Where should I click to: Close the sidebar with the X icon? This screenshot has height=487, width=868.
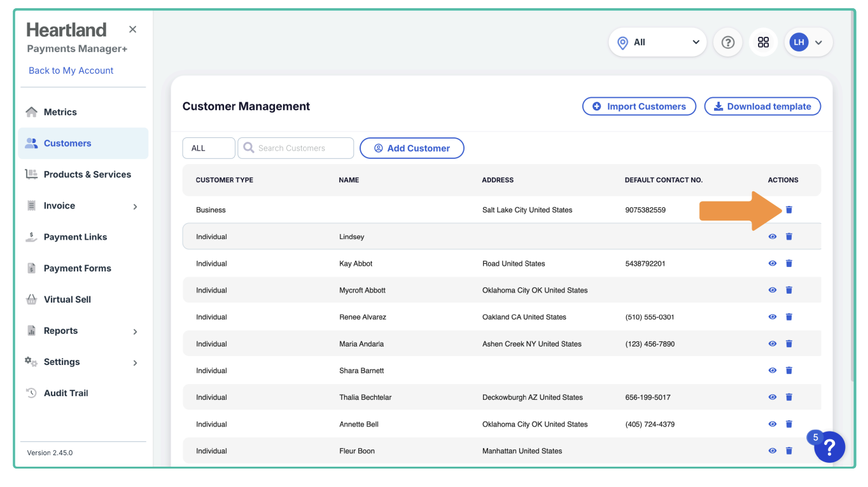132,29
